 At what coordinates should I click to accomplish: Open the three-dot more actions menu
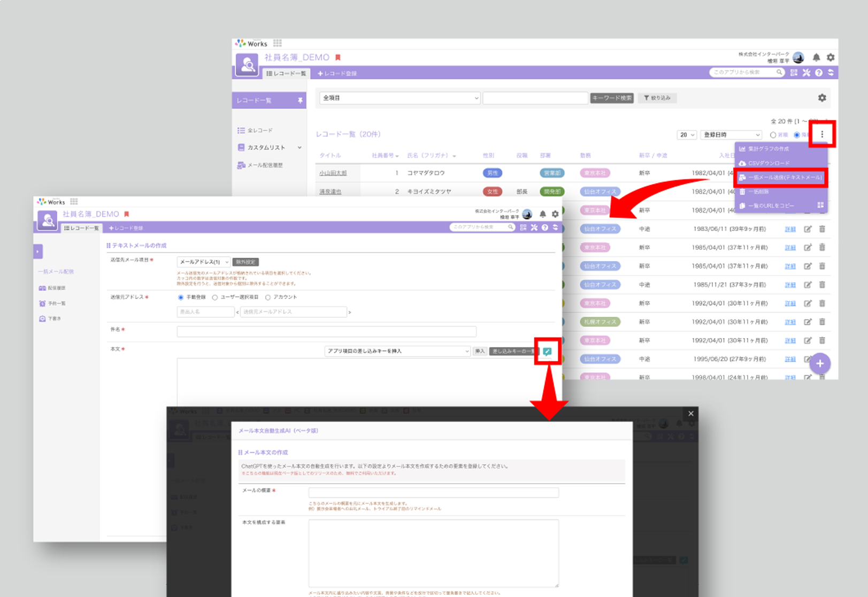coord(822,134)
